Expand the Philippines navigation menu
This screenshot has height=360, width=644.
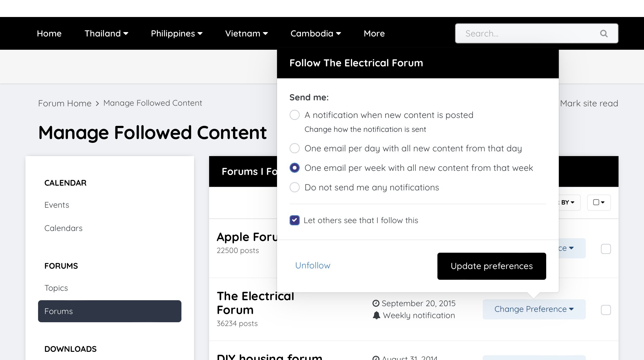pos(176,33)
